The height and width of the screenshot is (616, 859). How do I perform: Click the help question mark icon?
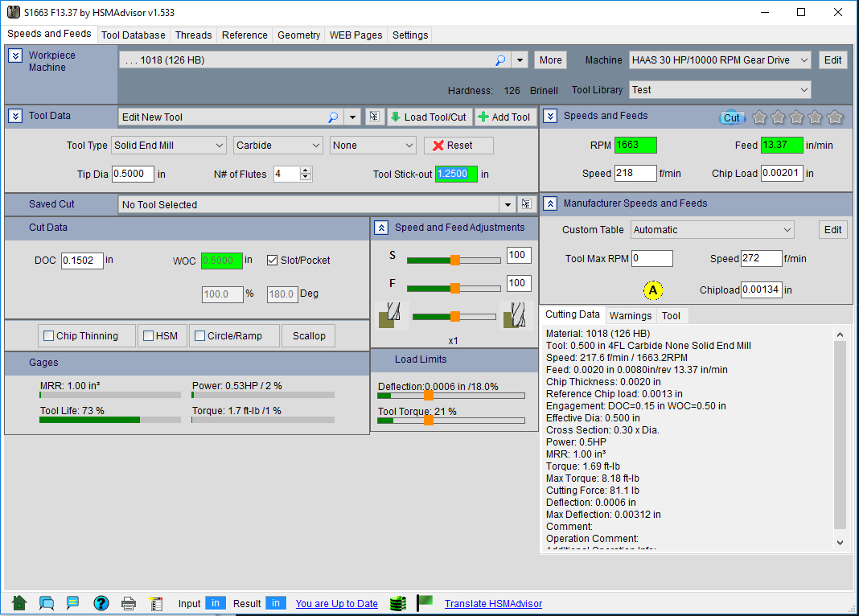(101, 603)
